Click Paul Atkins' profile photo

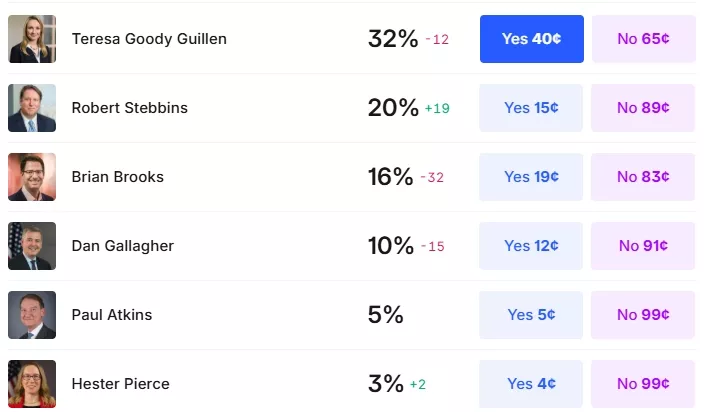[32, 315]
